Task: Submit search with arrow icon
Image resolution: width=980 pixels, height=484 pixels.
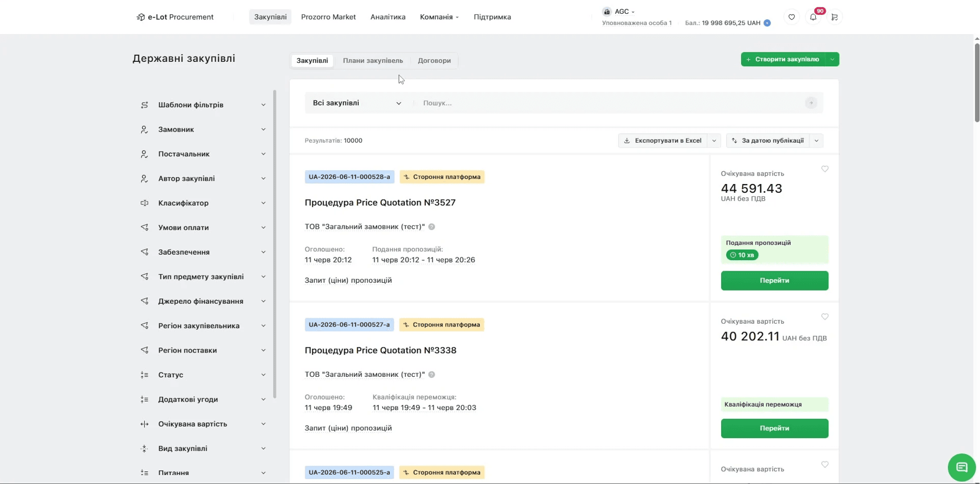Action: (811, 103)
